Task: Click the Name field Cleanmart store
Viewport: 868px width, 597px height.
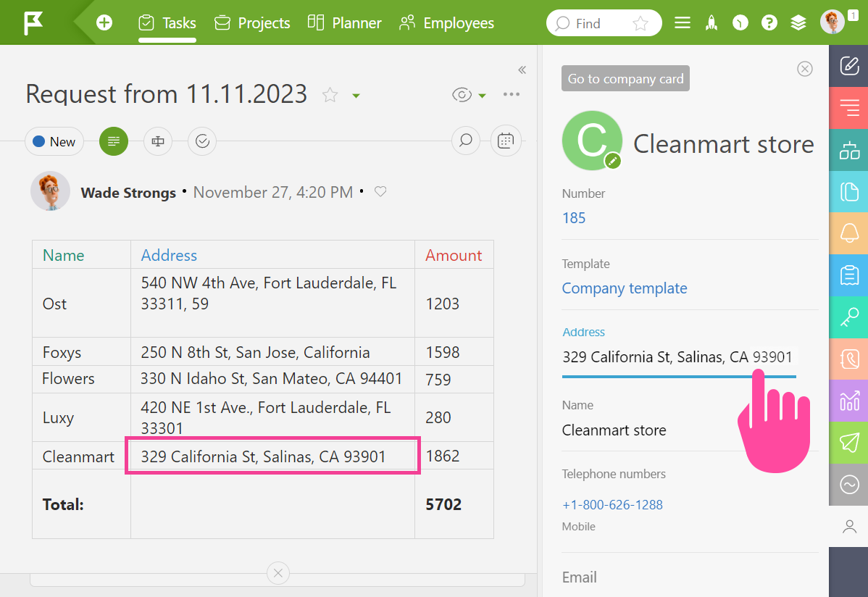Action: (x=614, y=430)
